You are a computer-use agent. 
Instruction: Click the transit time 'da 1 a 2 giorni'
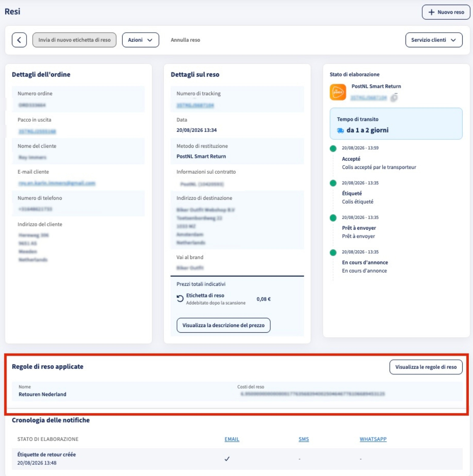(368, 130)
